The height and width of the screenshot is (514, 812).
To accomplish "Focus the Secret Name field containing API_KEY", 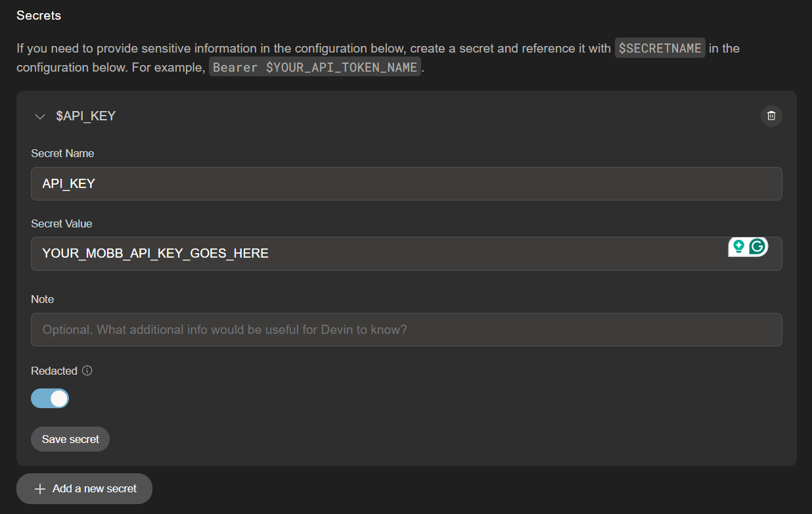I will (406, 184).
